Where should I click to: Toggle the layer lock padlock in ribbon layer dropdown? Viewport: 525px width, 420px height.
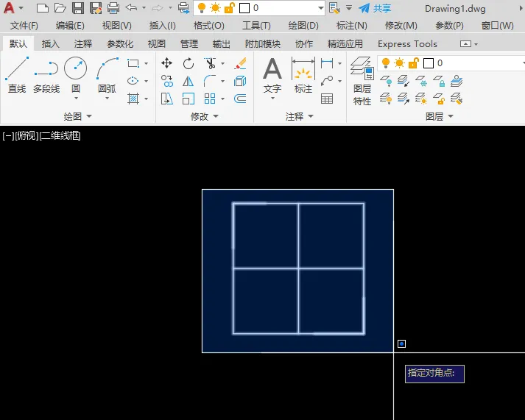coord(414,63)
